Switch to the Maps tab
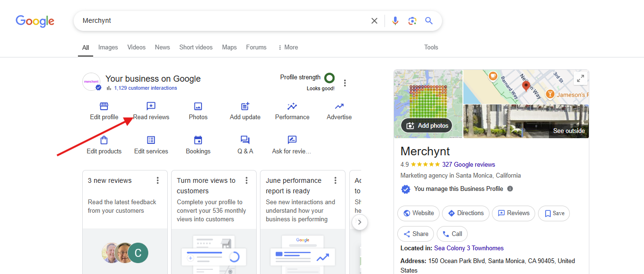Viewport: 644px width, 274px height. pos(229,47)
